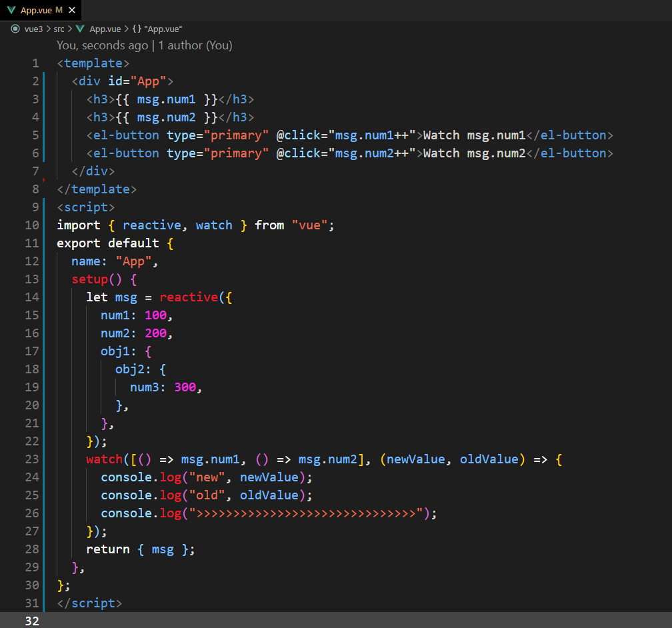
Task: Close the App.vue tab
Action: tap(72, 10)
